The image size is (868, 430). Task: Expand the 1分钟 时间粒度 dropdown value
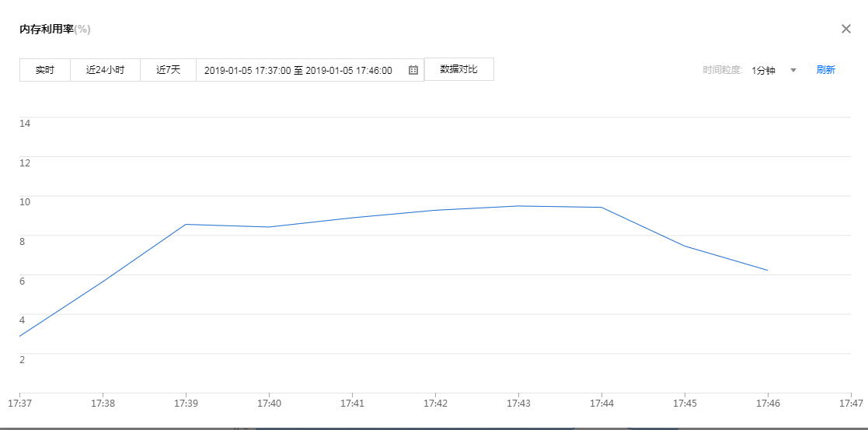click(x=764, y=70)
